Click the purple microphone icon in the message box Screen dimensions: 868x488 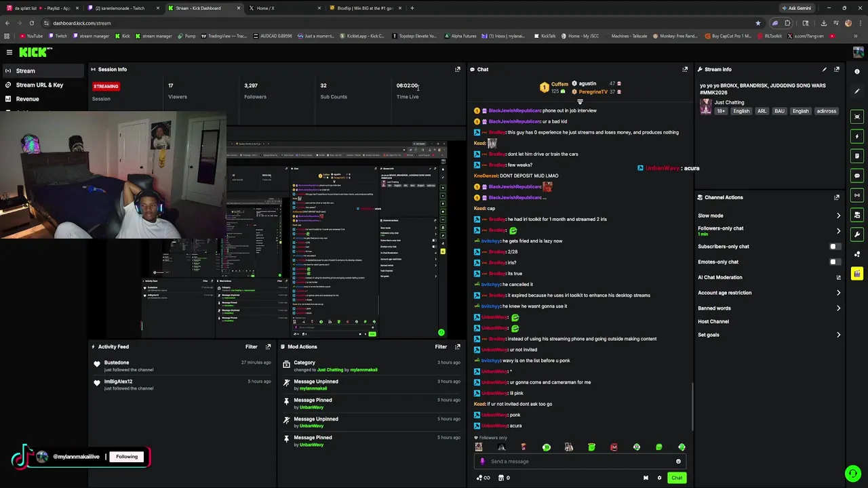(x=482, y=462)
